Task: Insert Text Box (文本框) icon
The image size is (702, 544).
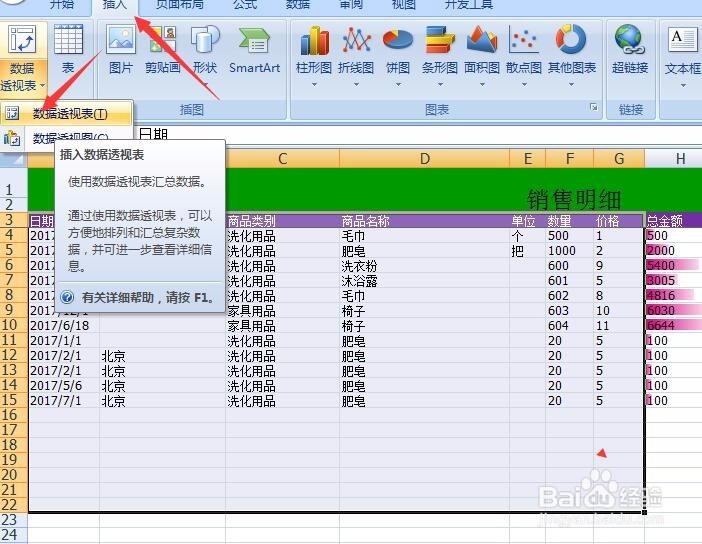Action: [682, 40]
